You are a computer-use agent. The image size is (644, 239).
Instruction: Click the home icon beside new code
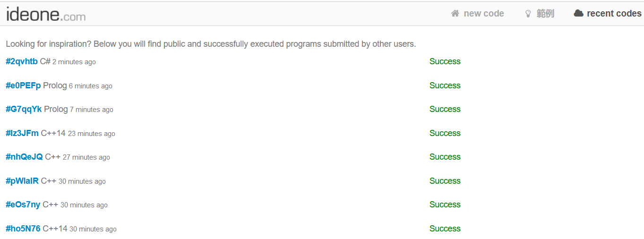pos(455,14)
